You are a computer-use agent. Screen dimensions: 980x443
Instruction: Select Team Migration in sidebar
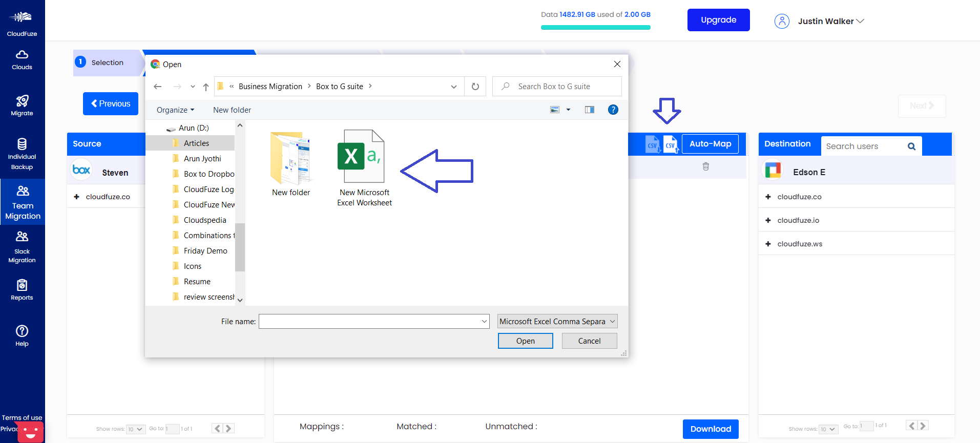coord(23,202)
